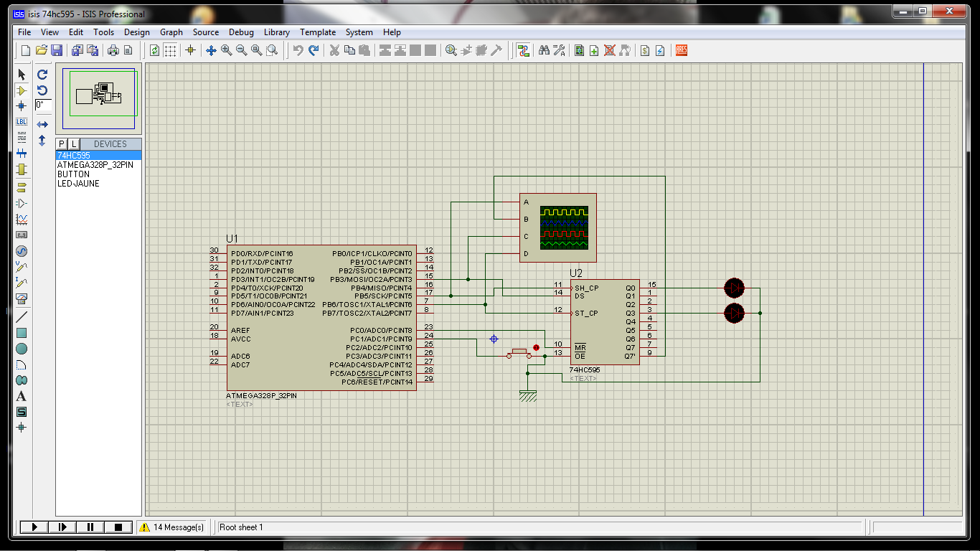Open the Debug menu
The width and height of the screenshot is (980, 551).
click(x=241, y=32)
